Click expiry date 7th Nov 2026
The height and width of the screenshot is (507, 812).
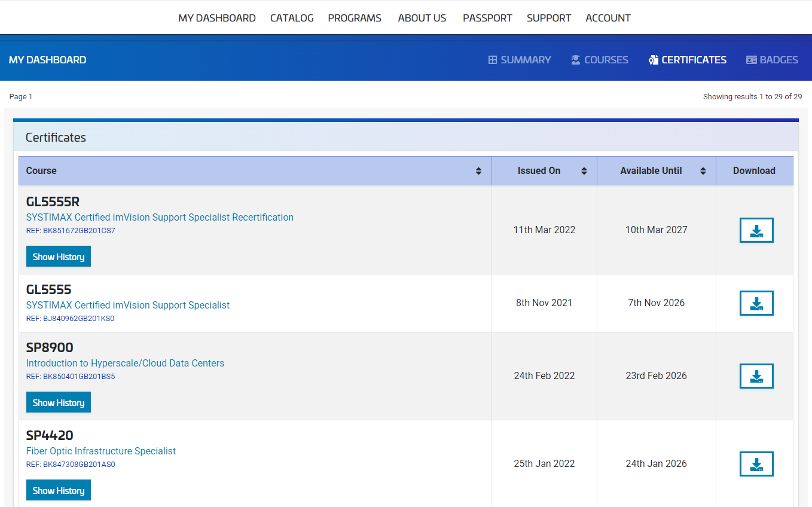click(x=657, y=303)
